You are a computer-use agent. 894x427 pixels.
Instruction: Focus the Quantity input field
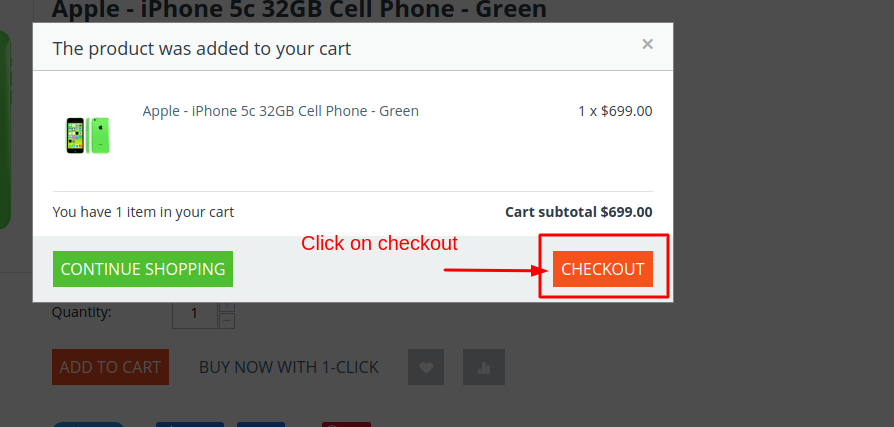[x=194, y=314]
